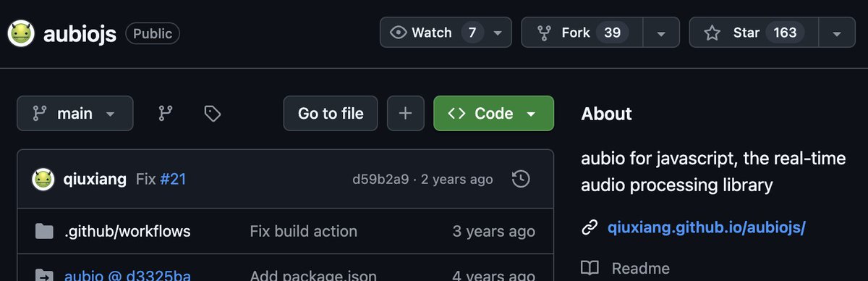The width and height of the screenshot is (868, 281).
Task: Open the main branch selector dropdown
Action: [75, 113]
